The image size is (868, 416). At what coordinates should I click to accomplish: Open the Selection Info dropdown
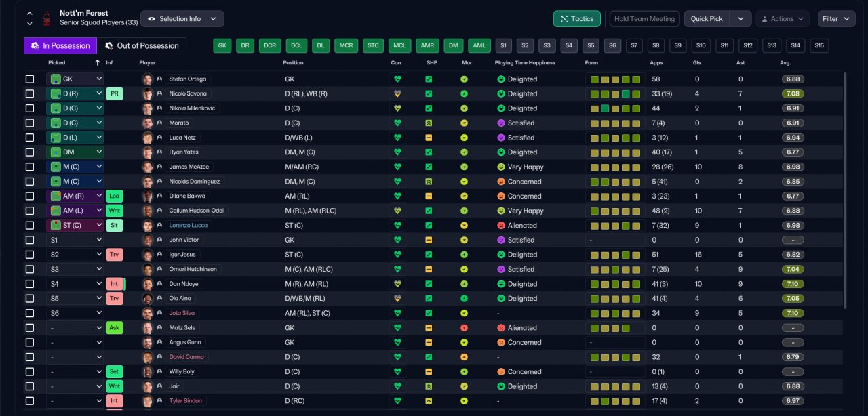coord(182,19)
